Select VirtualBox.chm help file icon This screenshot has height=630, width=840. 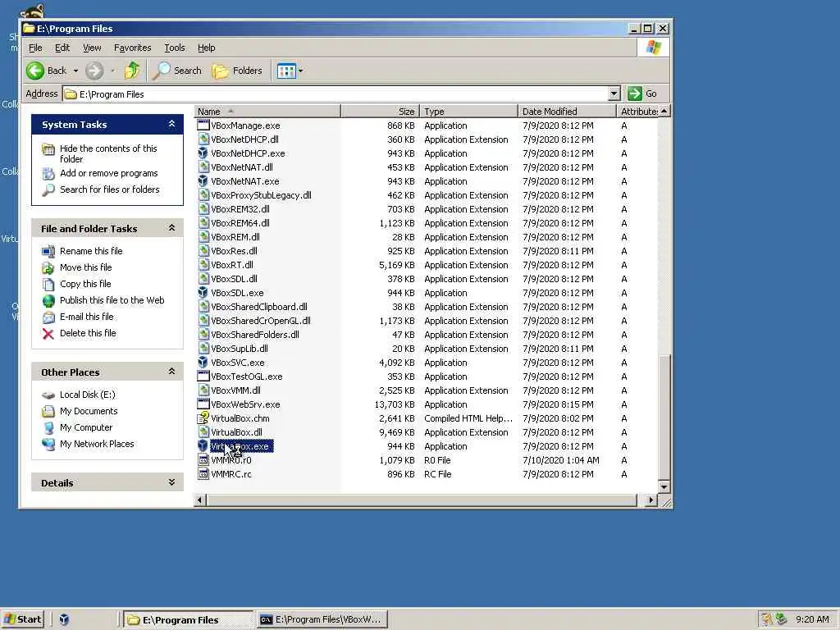[x=203, y=418]
